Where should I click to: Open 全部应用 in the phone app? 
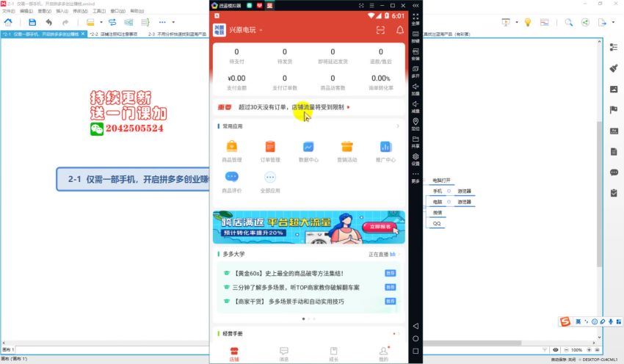(270, 182)
